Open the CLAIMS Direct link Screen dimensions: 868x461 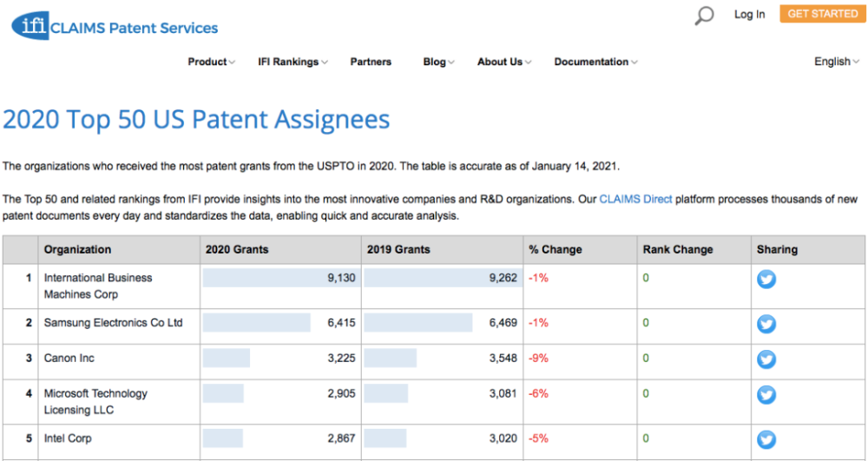point(635,199)
